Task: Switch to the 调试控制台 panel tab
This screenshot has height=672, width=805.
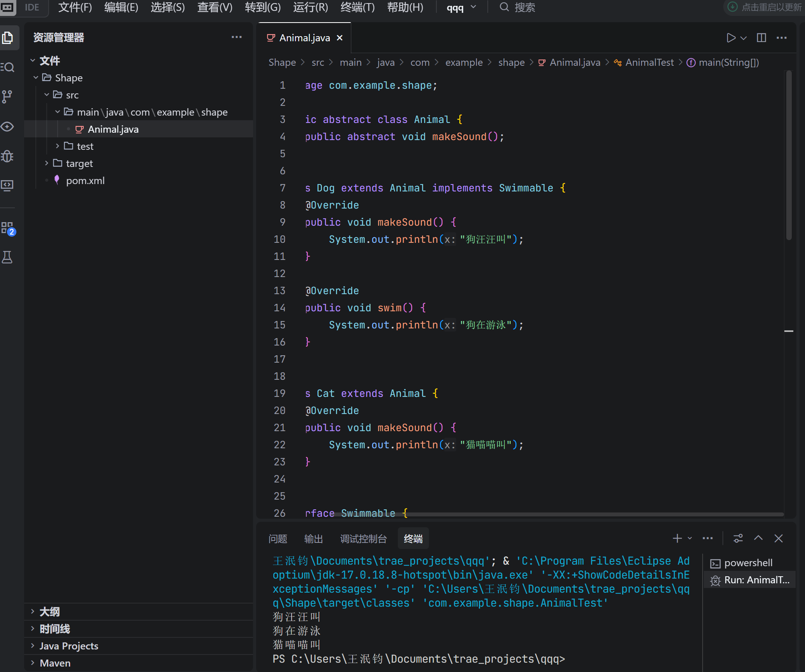Action: (x=363, y=539)
